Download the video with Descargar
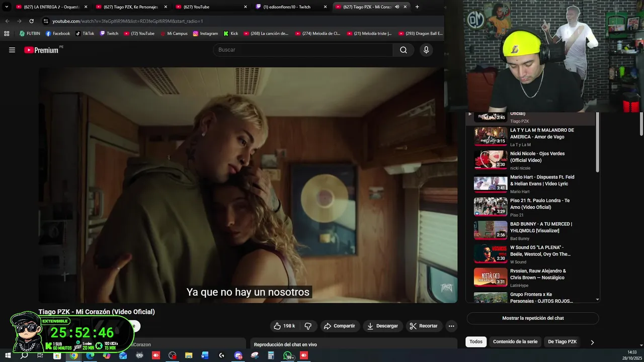 click(x=383, y=326)
